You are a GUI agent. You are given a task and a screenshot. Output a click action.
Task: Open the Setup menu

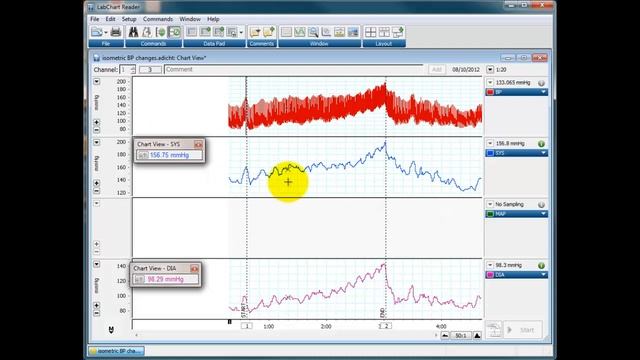click(x=129, y=19)
